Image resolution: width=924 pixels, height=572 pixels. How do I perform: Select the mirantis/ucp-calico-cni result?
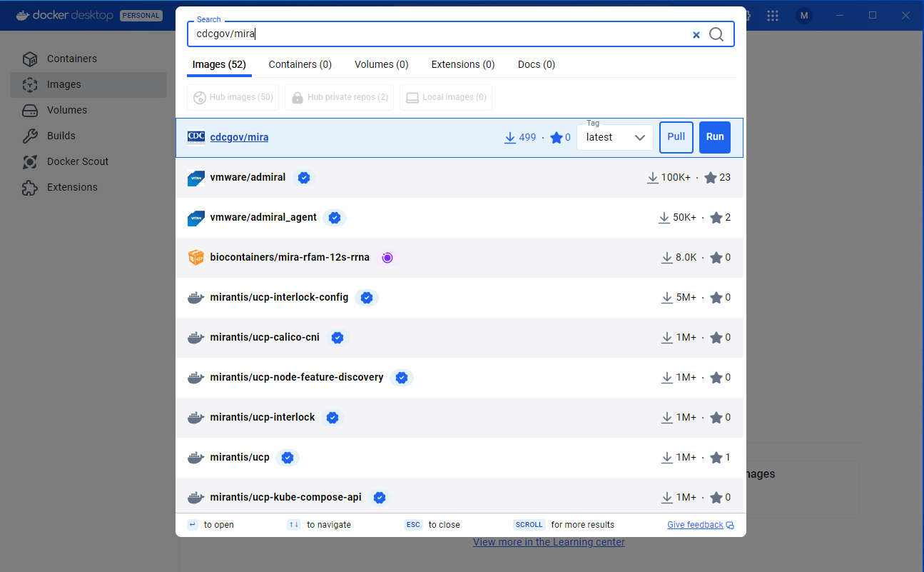click(460, 338)
